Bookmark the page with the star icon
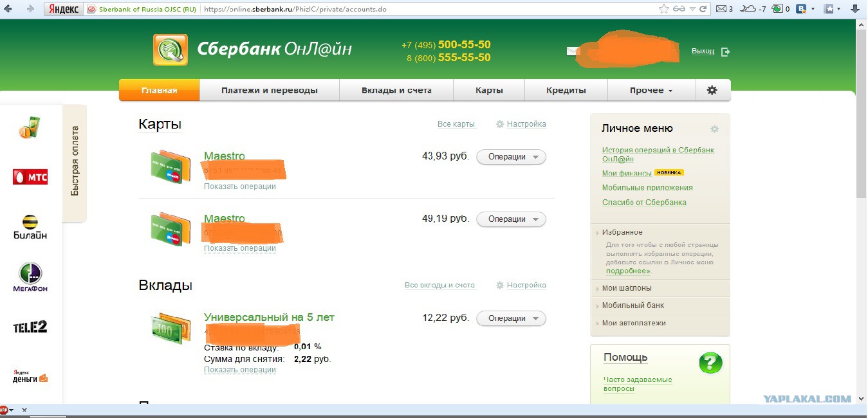 [664, 9]
